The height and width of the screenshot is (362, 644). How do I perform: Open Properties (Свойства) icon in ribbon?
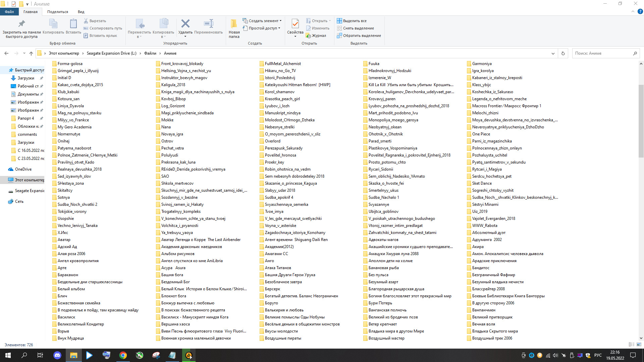pyautogui.click(x=295, y=23)
